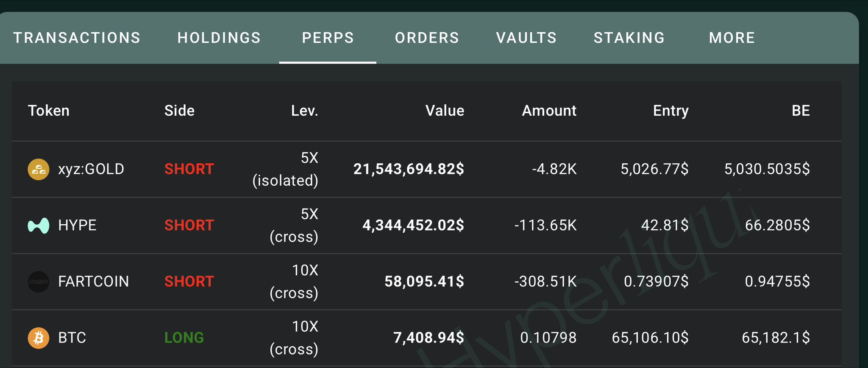Sort by the Value column header

point(445,111)
